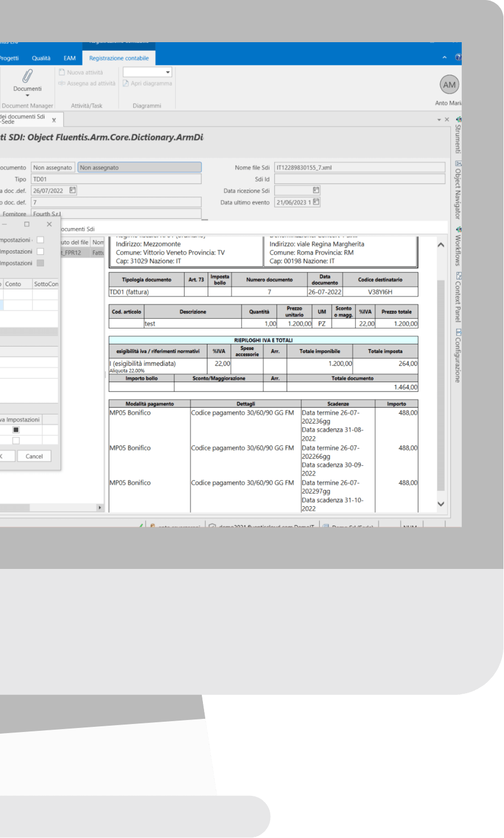Viewport: 504px width, 838px height.
Task: Open the Configurazione side panel
Action: pos(457,356)
